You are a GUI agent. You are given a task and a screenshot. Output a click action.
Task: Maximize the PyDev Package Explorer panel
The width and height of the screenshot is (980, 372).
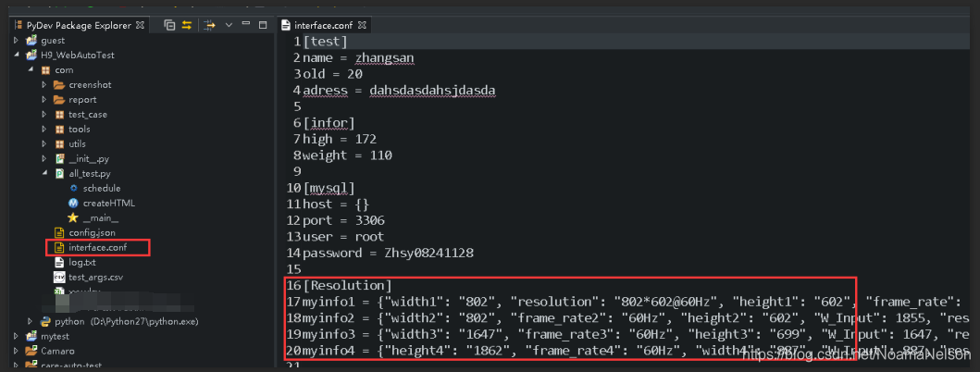pyautogui.click(x=263, y=25)
